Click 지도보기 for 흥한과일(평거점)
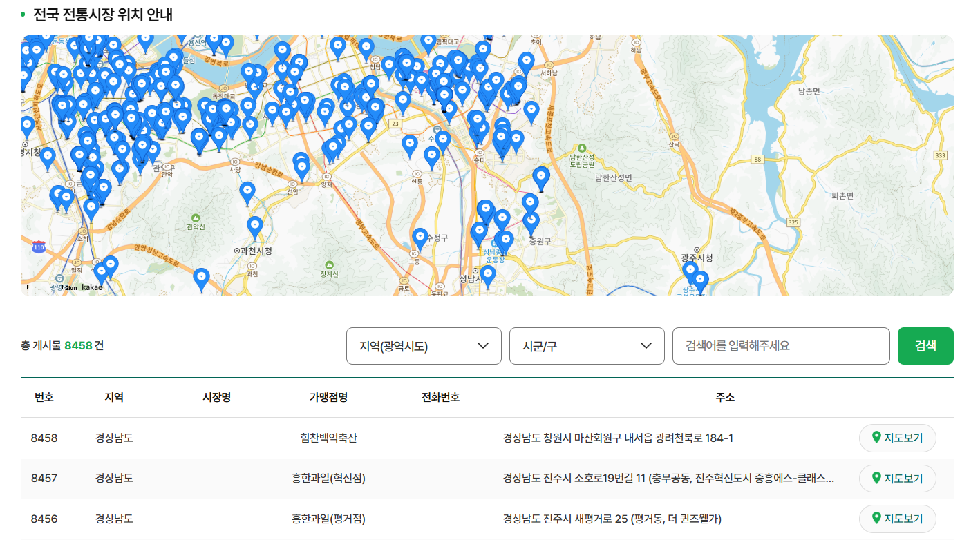The image size is (980, 540). (x=896, y=519)
